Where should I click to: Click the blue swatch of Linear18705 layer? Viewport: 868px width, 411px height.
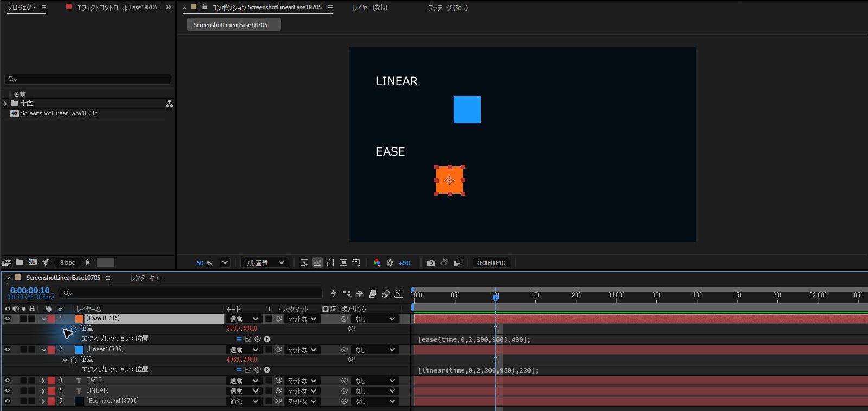pos(79,350)
